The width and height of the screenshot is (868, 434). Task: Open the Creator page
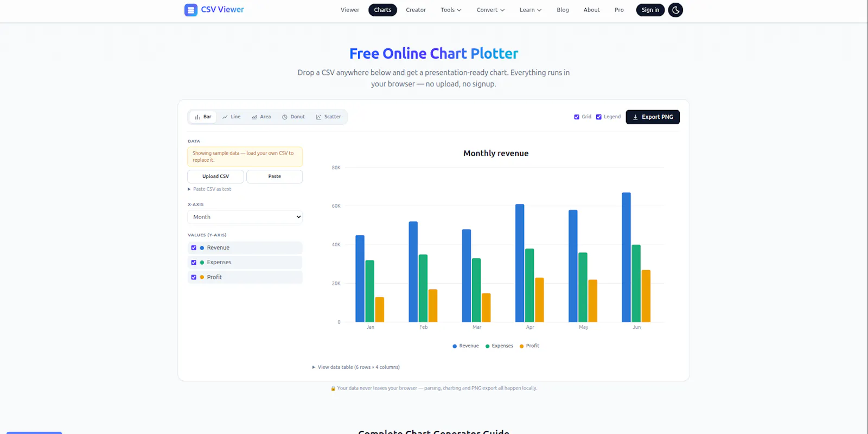pos(416,10)
